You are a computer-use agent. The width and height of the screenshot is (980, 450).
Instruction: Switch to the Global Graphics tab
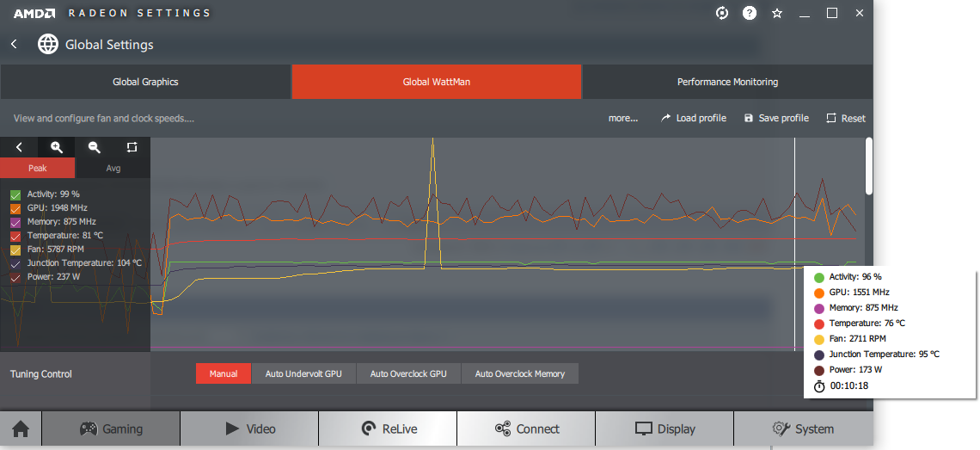pyautogui.click(x=145, y=82)
